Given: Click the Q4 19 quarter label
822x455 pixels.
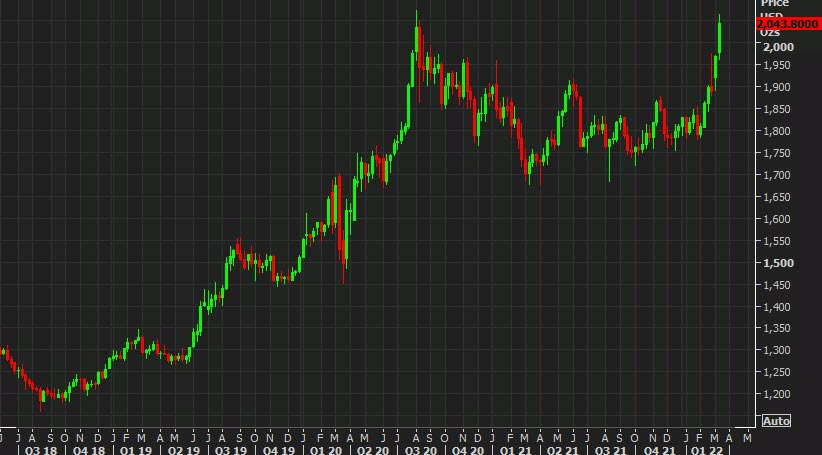Looking at the screenshot, I should click(x=276, y=450).
